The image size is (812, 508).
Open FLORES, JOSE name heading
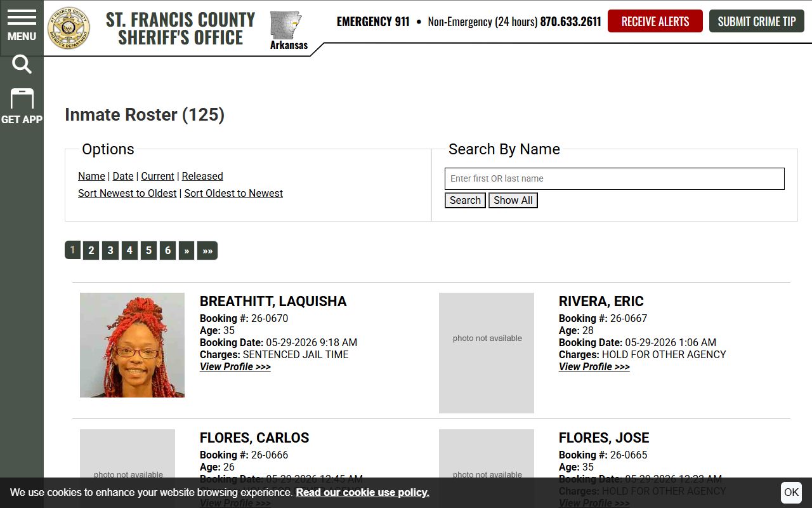coord(604,438)
